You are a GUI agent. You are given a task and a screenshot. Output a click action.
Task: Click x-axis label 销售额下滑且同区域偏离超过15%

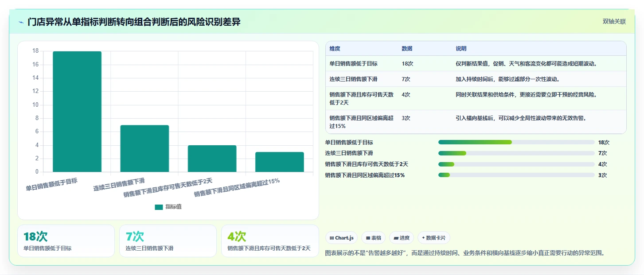[x=237, y=188]
